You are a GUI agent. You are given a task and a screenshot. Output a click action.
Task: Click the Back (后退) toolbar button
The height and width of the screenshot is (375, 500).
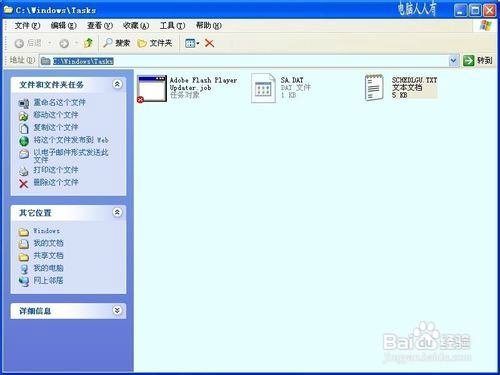coord(28,43)
